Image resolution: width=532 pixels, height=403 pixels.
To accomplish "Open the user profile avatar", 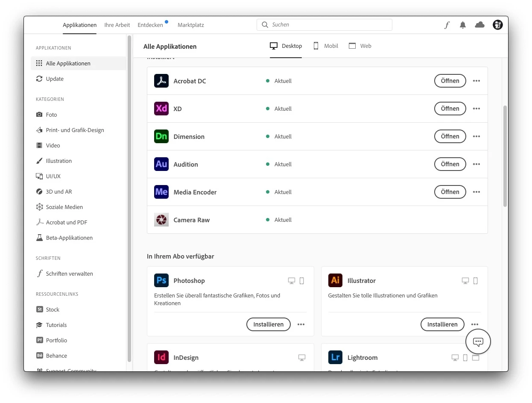I will click(497, 25).
